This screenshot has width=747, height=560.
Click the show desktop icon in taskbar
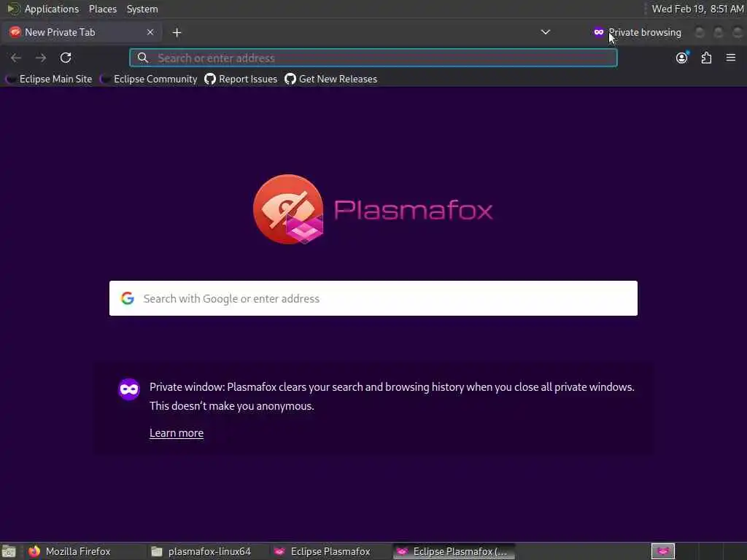click(9, 551)
